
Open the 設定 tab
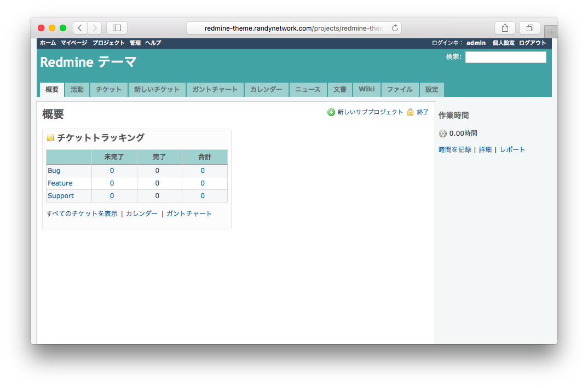[432, 90]
